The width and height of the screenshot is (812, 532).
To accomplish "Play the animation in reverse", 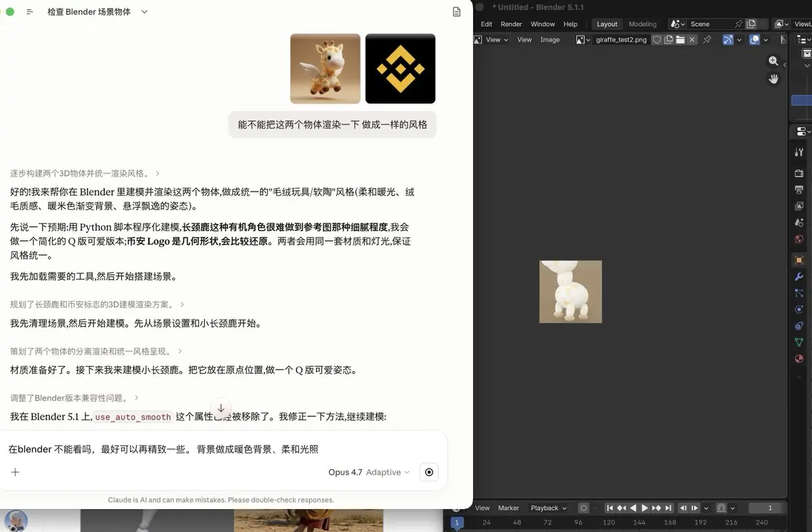I will (633, 508).
